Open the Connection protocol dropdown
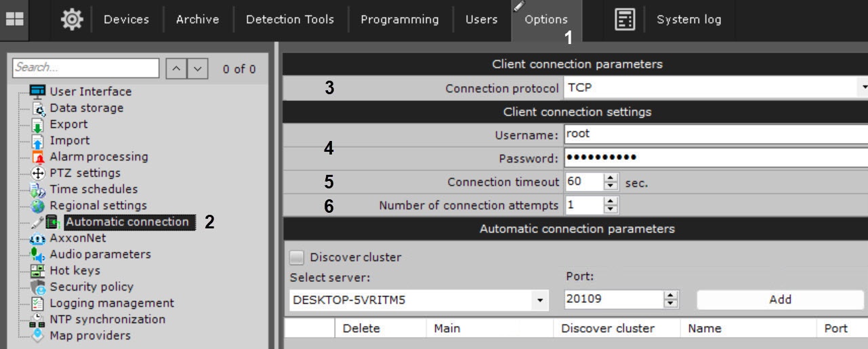 [x=863, y=88]
